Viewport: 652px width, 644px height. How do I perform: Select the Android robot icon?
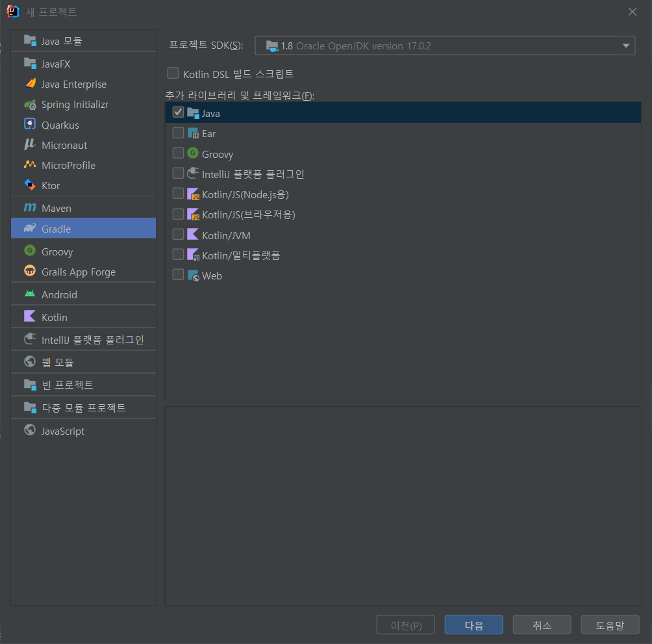click(x=30, y=294)
